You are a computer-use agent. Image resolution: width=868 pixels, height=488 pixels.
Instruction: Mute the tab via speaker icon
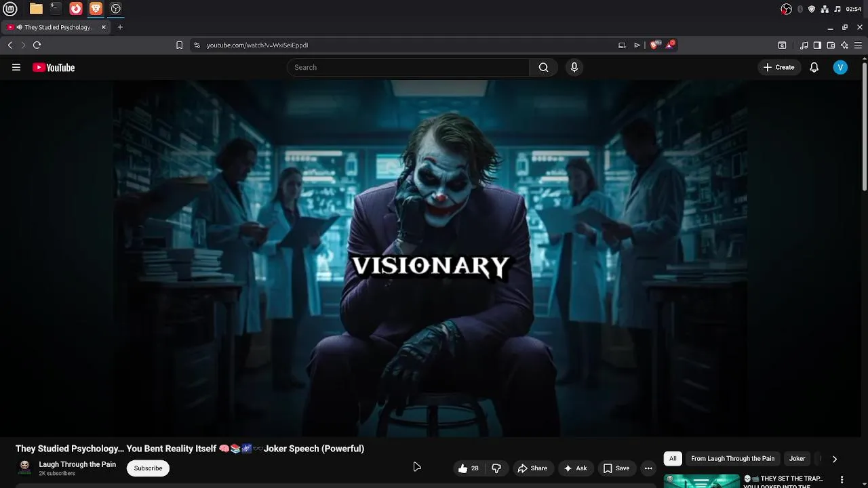[19, 27]
